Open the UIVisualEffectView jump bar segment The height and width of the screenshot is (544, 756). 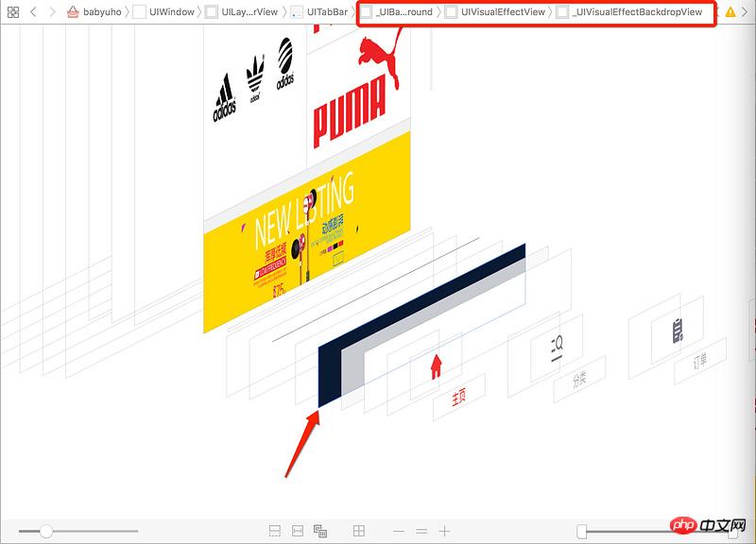pyautogui.click(x=495, y=12)
